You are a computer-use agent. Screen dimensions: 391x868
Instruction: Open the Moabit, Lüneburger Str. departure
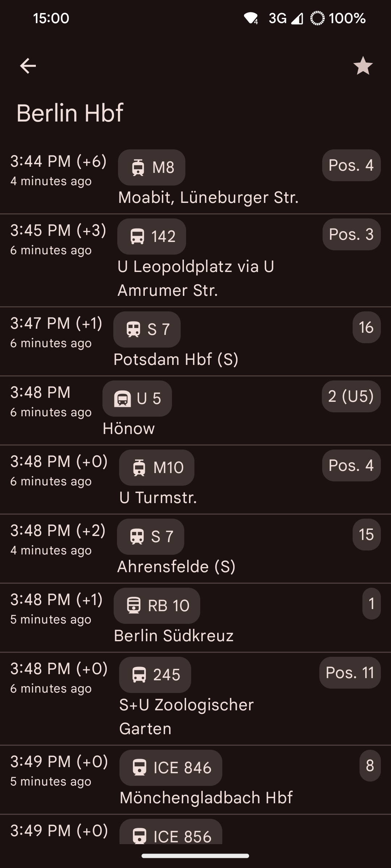tap(208, 197)
